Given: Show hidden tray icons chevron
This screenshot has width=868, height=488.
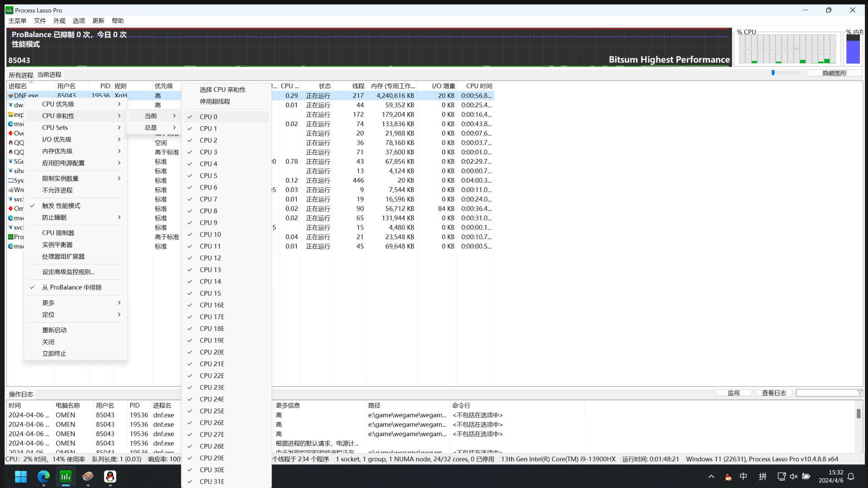Looking at the screenshot, I should coord(711,477).
